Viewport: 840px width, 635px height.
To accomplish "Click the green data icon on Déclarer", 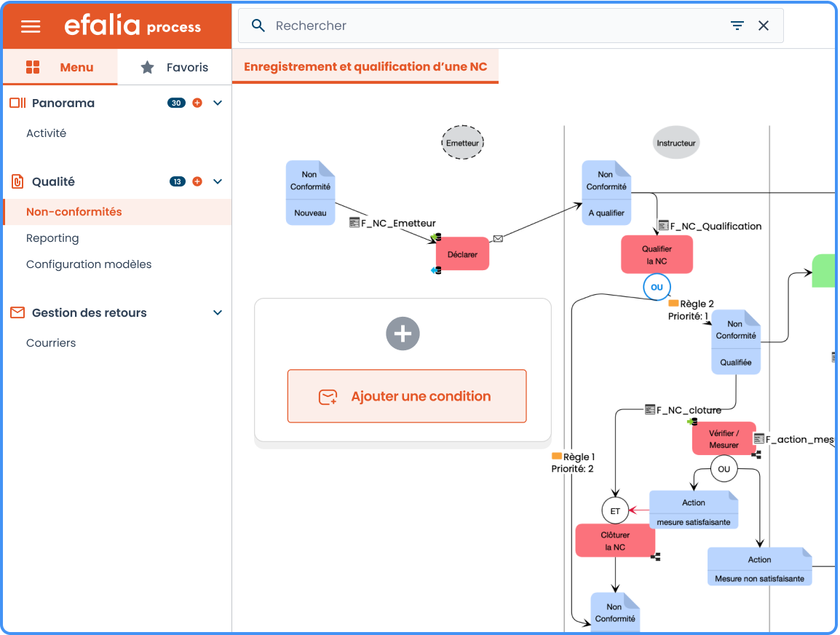I will 436,237.
